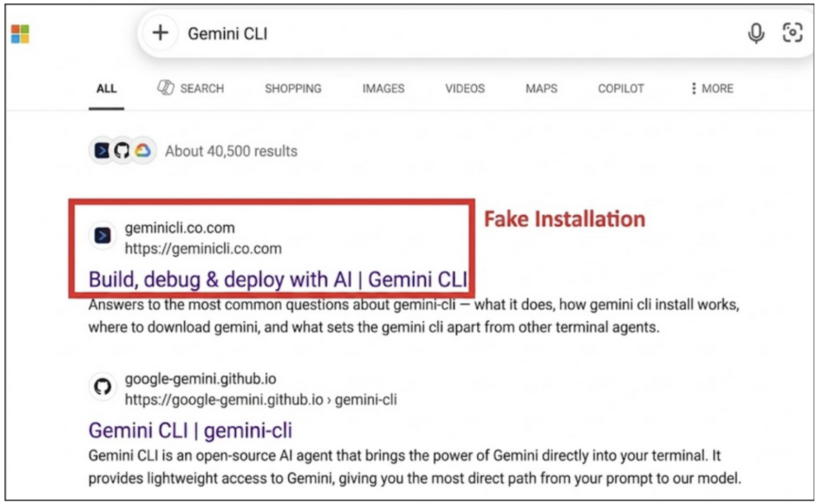Open 'Build, debug & deploy with AI' result
The height and width of the screenshot is (504, 817).
[278, 280]
